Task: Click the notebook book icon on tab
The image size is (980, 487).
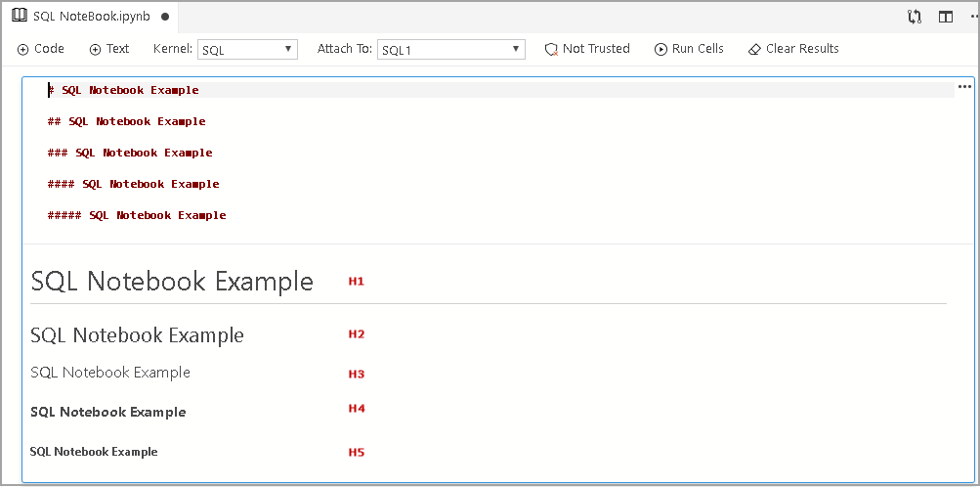Action: [x=19, y=17]
